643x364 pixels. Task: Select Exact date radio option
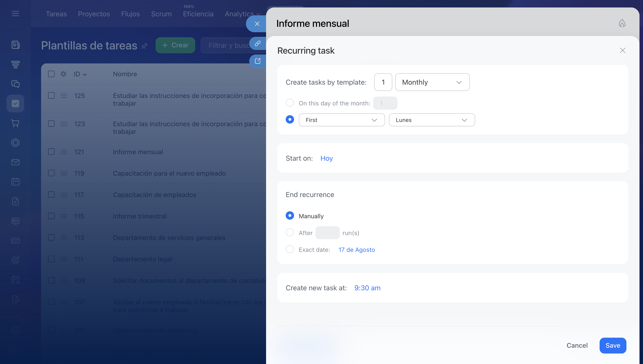pos(290,249)
